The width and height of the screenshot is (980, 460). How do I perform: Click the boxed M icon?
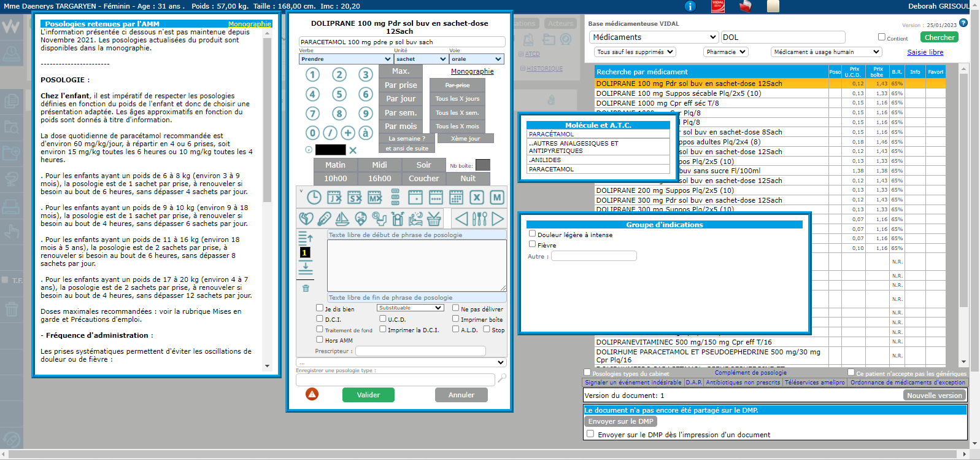click(x=497, y=197)
